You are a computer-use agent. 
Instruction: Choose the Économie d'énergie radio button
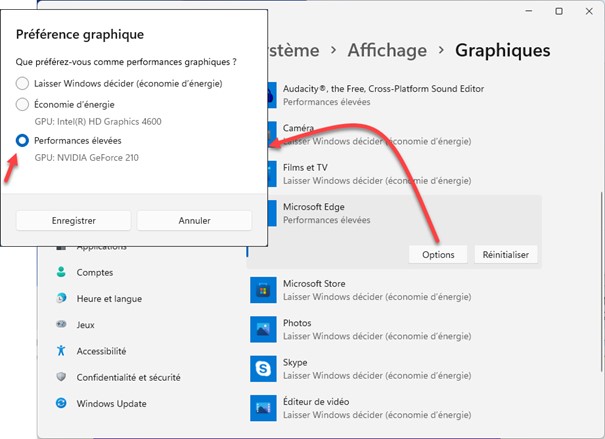23,105
